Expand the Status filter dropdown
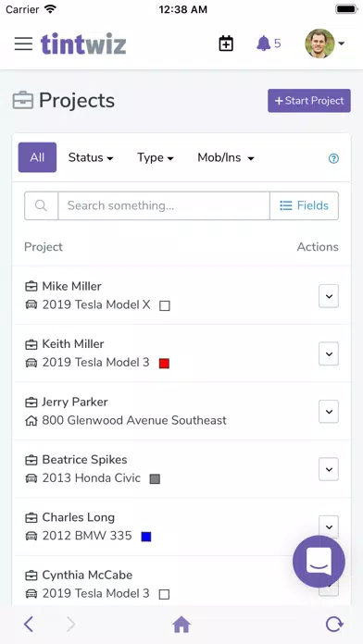The image size is (363, 644). [91, 157]
